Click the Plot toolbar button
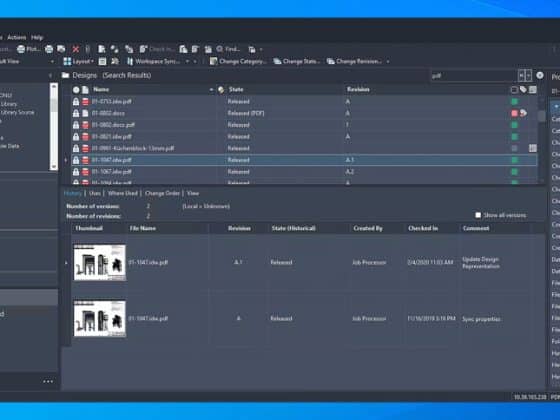This screenshot has width=560, height=420. tap(29, 49)
